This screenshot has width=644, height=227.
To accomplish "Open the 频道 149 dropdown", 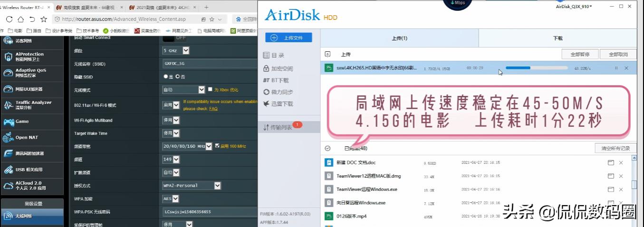I will click(171, 160).
